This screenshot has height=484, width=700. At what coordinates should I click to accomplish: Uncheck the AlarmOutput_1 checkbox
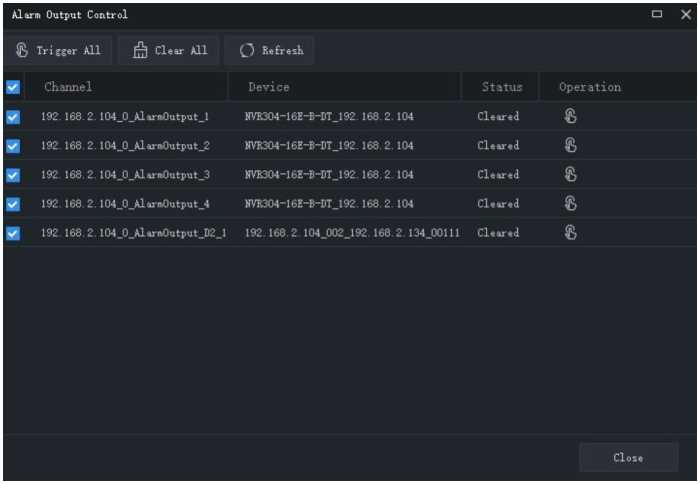point(13,117)
